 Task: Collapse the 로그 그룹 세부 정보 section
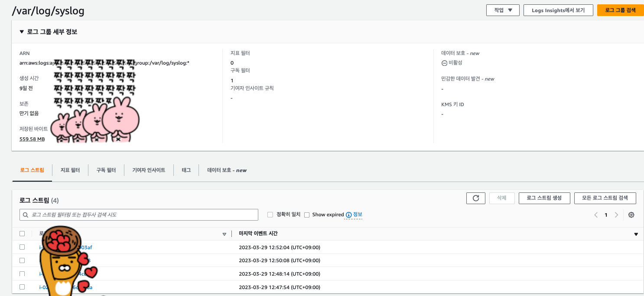pyautogui.click(x=22, y=32)
